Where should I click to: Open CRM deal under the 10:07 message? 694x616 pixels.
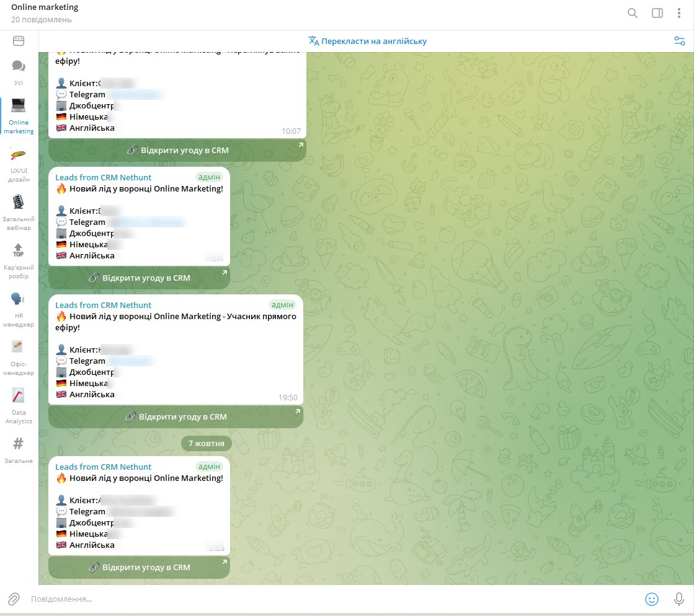(177, 151)
